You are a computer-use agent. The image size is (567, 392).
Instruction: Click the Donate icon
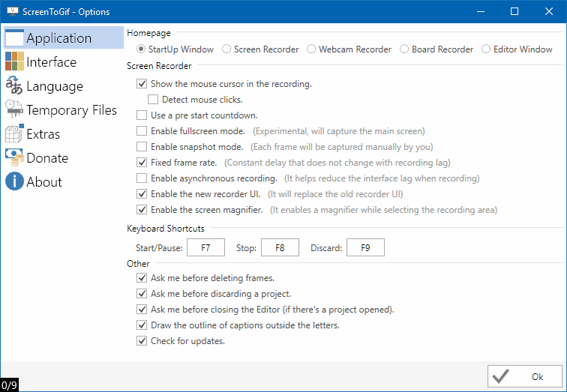point(14,158)
